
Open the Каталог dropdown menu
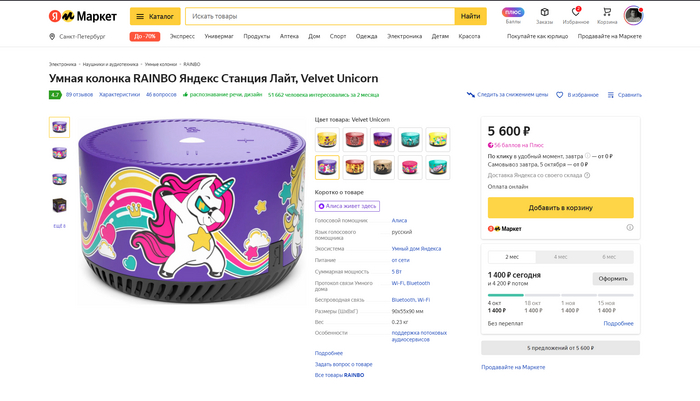[x=155, y=16]
